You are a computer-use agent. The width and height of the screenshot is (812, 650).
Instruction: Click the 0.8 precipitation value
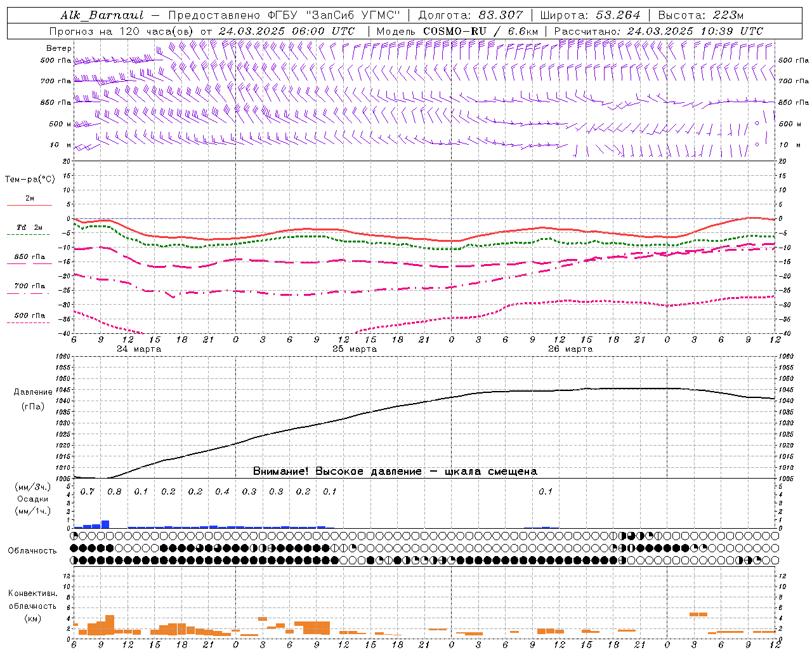point(114,492)
